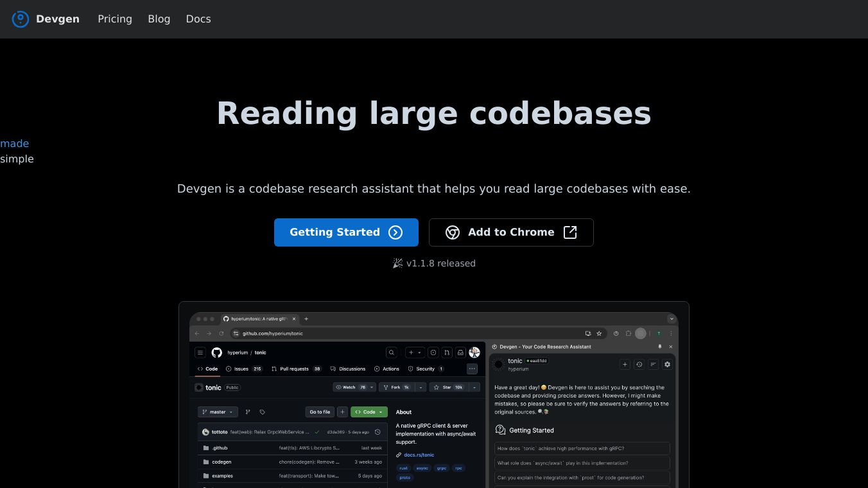The width and height of the screenshot is (868, 488).
Task: Click the Go to file button
Action: (x=320, y=412)
